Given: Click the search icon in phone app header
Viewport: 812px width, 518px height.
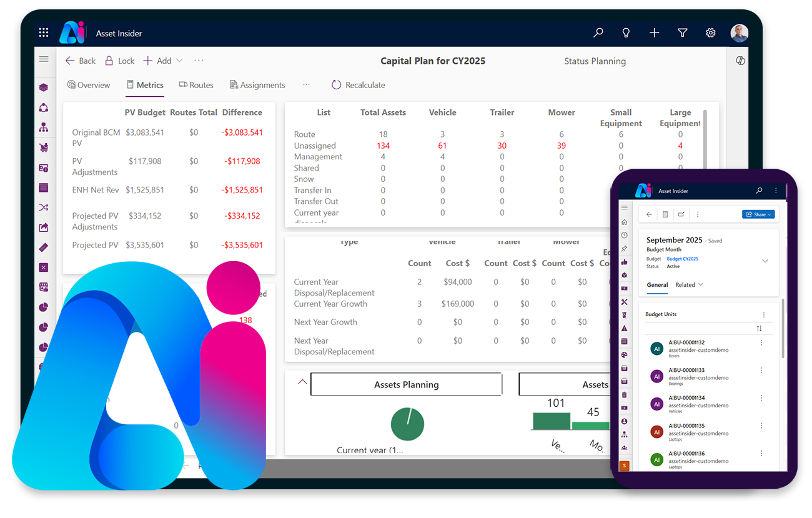Looking at the screenshot, I should [x=759, y=191].
